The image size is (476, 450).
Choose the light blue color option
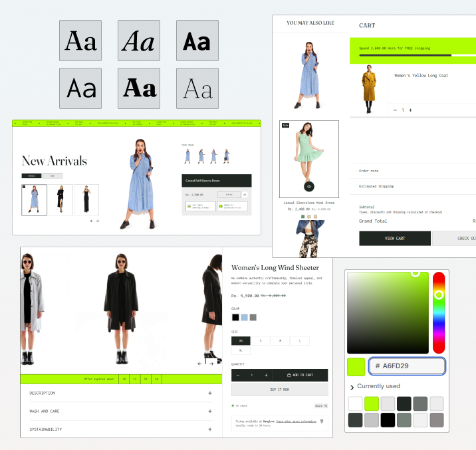click(244, 317)
